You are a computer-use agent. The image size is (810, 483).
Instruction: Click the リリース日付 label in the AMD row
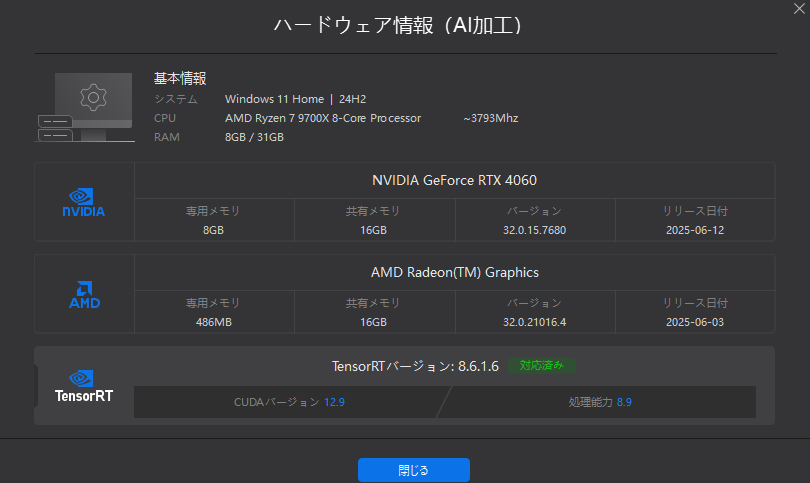point(695,303)
